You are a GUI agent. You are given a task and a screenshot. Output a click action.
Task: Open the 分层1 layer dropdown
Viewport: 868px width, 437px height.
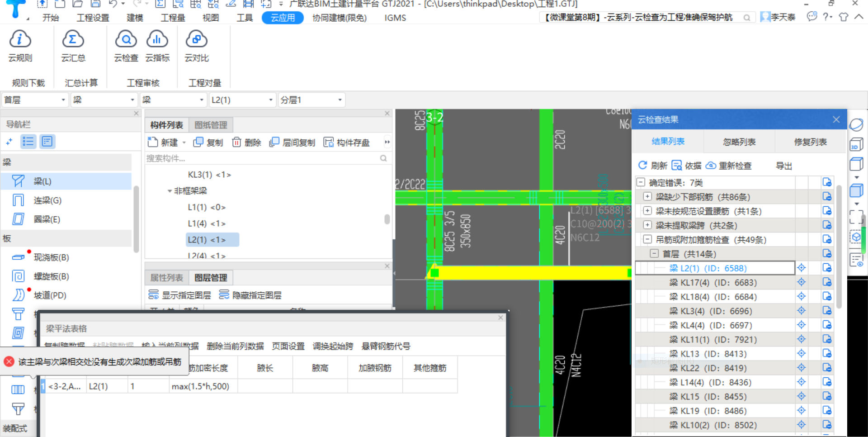tap(311, 100)
